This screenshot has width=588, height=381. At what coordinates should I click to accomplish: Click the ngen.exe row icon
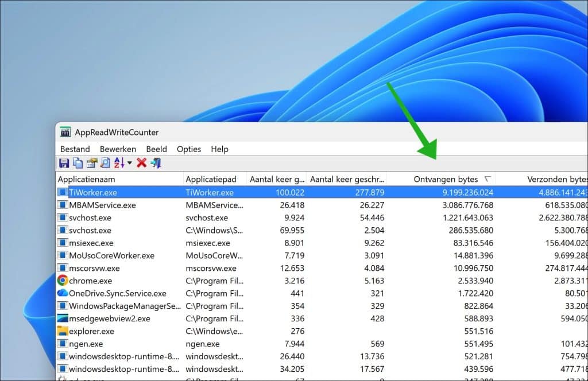pyautogui.click(x=63, y=344)
